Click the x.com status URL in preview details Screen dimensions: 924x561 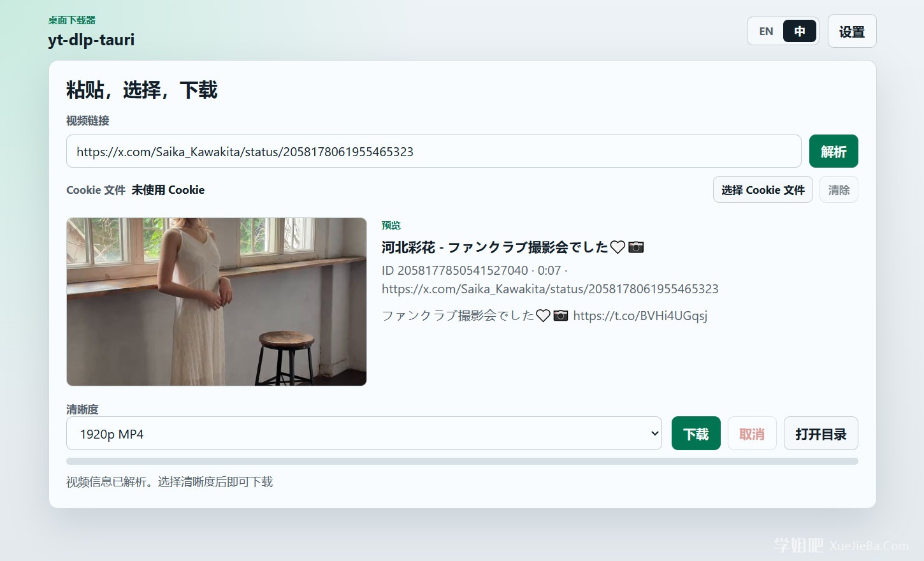click(x=550, y=289)
